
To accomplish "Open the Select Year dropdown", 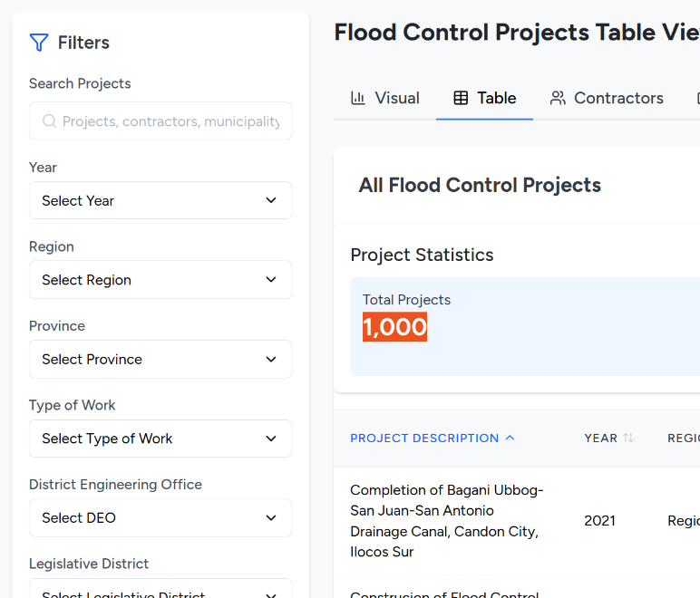I will point(160,200).
